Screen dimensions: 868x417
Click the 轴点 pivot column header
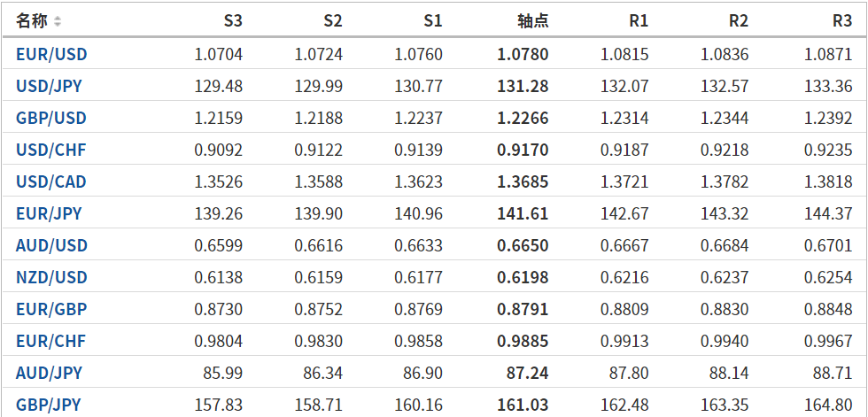click(x=532, y=21)
